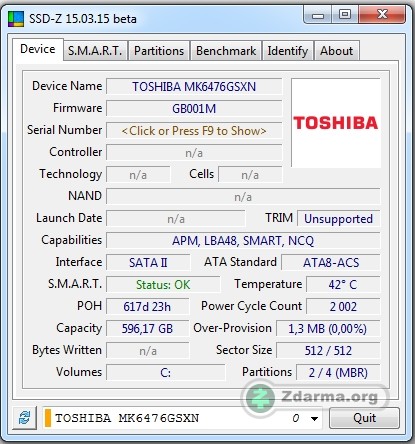Click the Firmware value GB001M
The image size is (415, 444).
[x=194, y=109]
